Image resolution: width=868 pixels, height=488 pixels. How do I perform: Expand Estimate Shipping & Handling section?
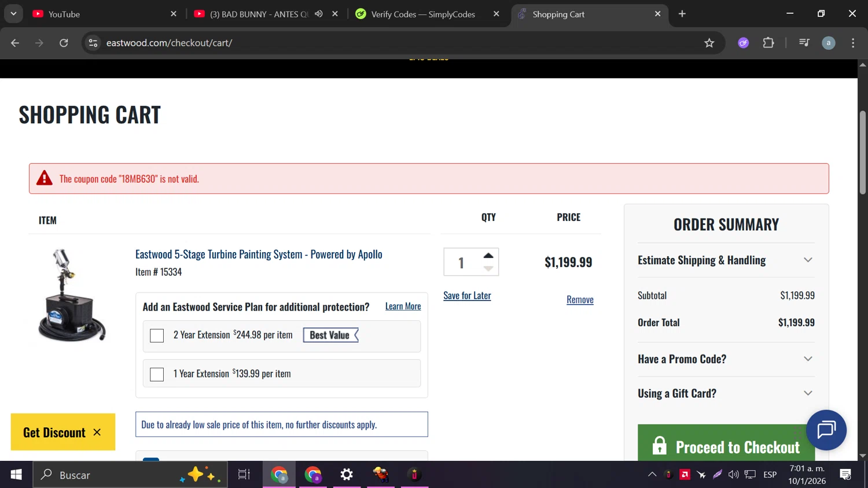[x=726, y=260]
